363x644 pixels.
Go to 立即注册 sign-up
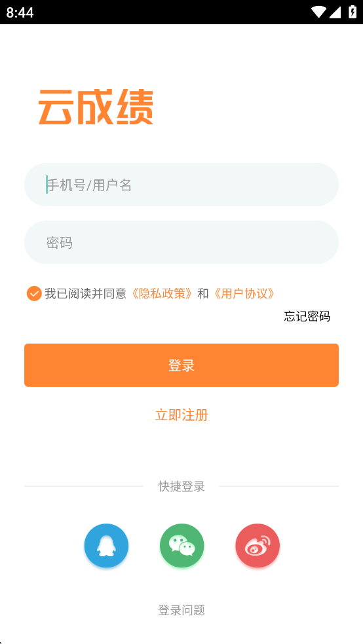tap(181, 415)
